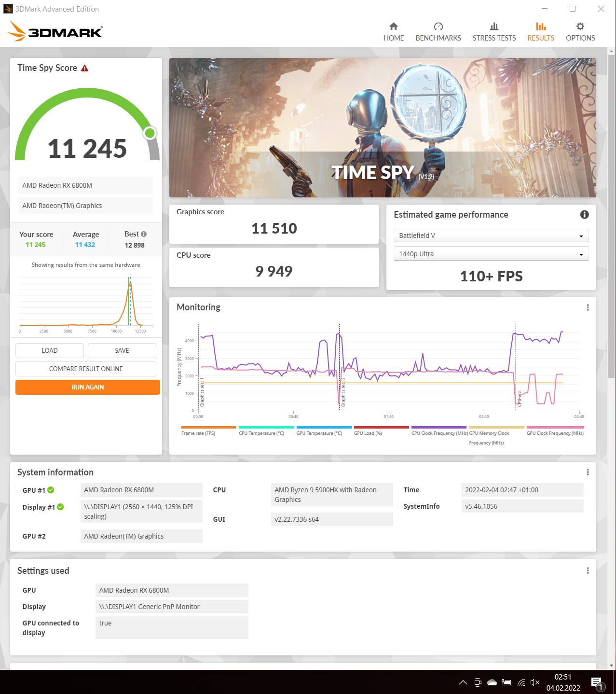Open the Settings used three-dot menu

click(588, 570)
